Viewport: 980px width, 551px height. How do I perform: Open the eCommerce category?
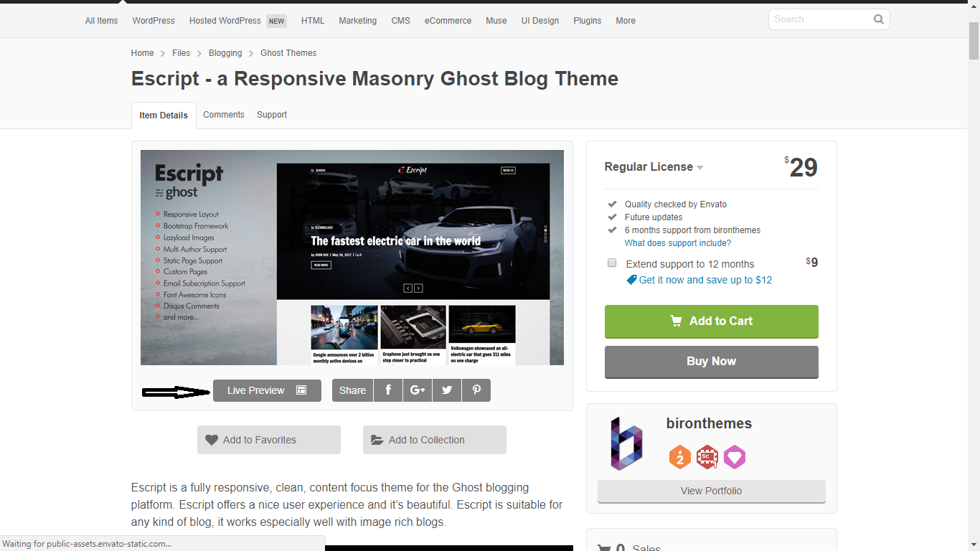point(448,21)
